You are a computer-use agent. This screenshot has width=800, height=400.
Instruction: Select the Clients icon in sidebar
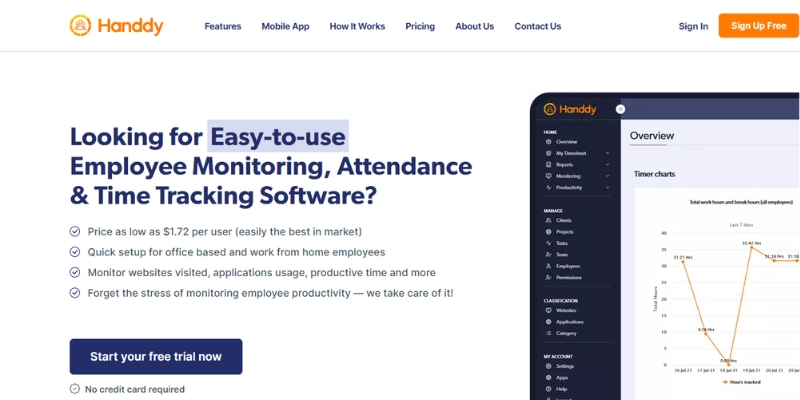point(549,220)
